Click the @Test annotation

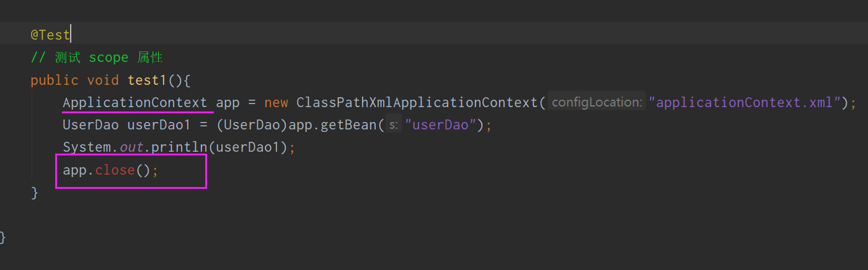point(50,35)
